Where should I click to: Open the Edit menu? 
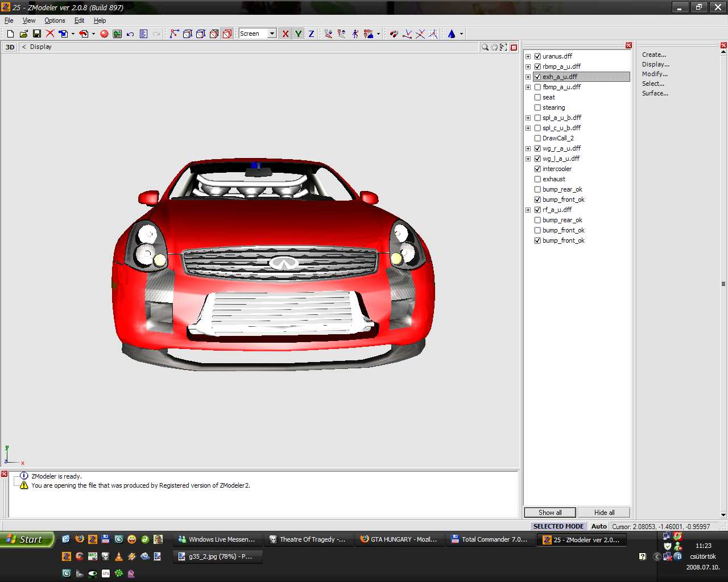coord(79,20)
